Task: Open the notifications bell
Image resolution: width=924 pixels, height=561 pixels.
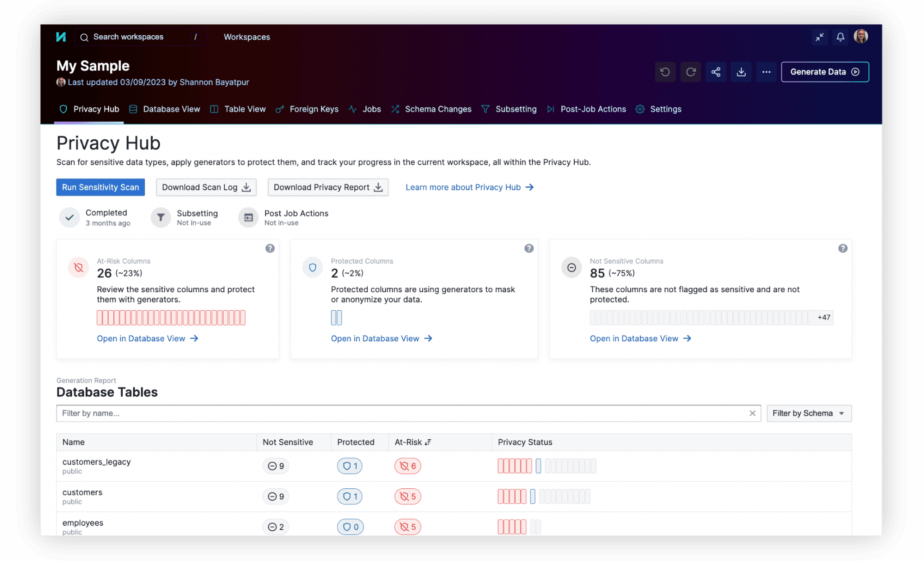Action: tap(840, 37)
